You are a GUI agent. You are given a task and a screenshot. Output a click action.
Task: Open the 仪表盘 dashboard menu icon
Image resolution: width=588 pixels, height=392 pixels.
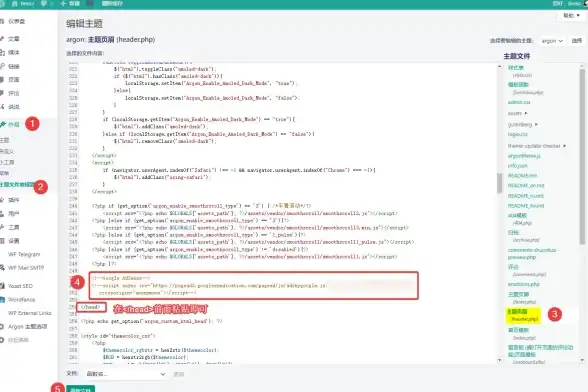click(x=2, y=21)
